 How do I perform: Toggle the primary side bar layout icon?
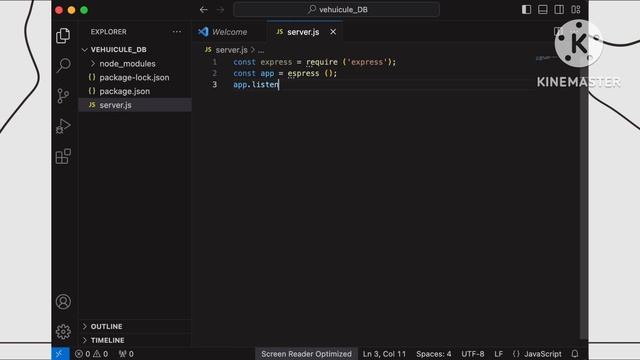tap(527, 9)
